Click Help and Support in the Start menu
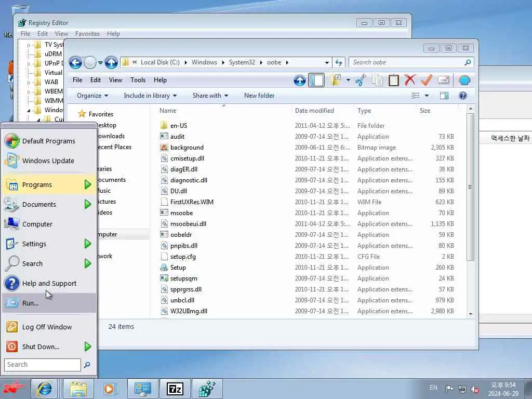Screen dimensions: 532x399 point(49,283)
